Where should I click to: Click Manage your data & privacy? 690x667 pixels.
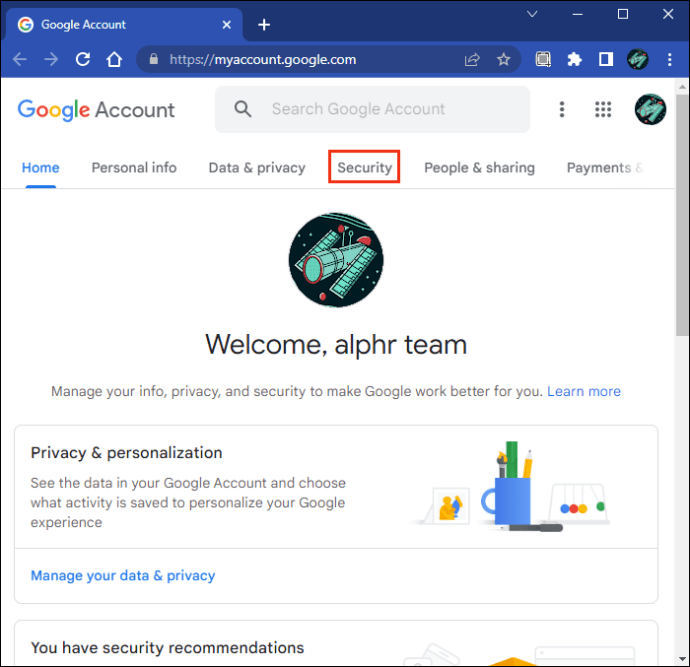(x=123, y=575)
